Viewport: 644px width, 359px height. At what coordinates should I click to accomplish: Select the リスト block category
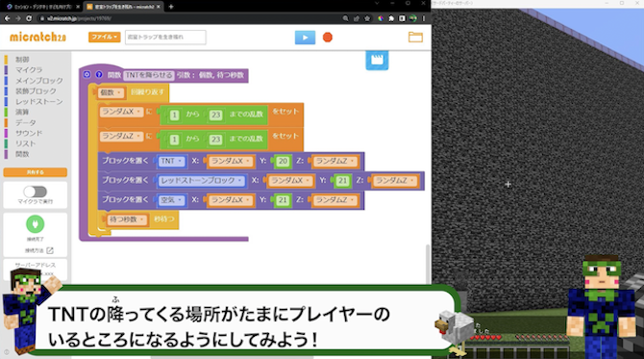pos(25,143)
